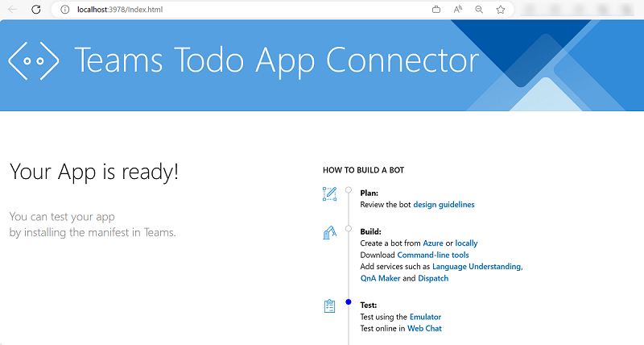Open the Emulator link
The image size is (644, 345).
click(x=425, y=317)
